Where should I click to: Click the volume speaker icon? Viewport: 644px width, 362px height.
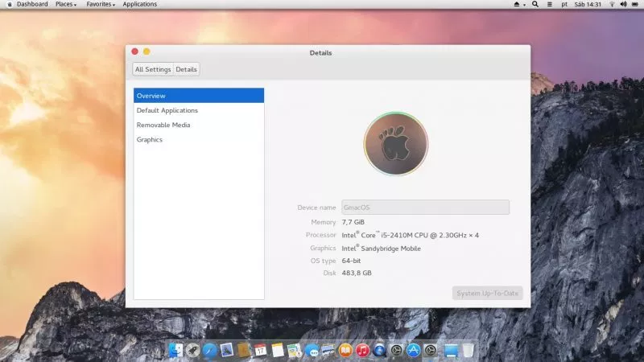(x=623, y=4)
